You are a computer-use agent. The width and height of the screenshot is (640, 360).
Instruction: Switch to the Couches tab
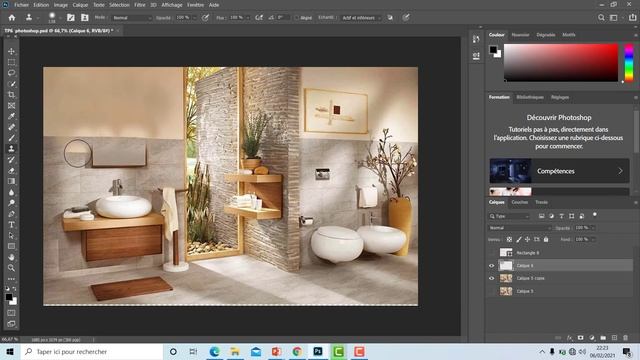[519, 202]
